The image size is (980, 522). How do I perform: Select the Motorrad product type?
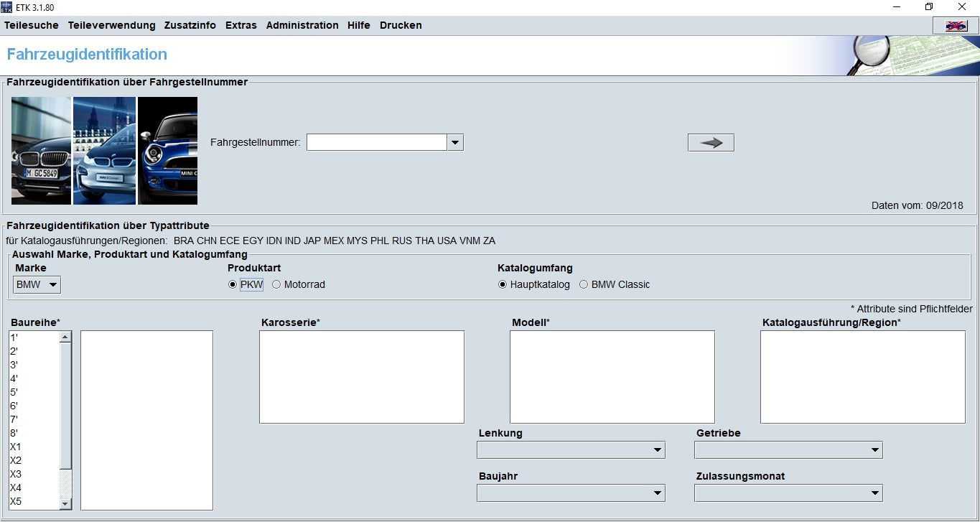(x=276, y=284)
